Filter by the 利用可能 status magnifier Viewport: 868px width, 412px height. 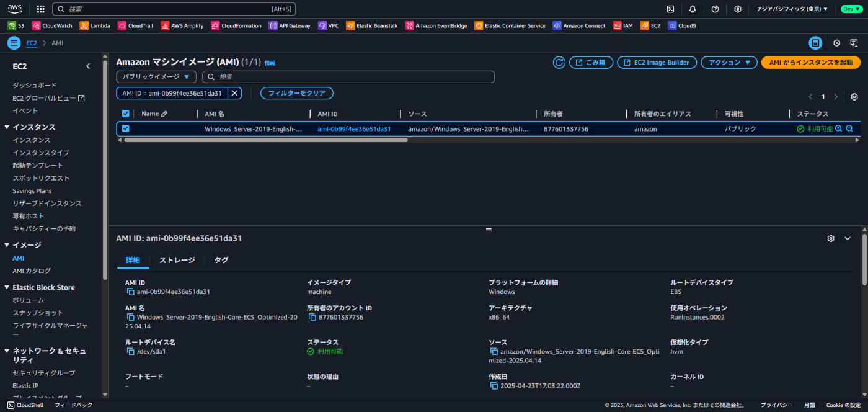(839, 128)
